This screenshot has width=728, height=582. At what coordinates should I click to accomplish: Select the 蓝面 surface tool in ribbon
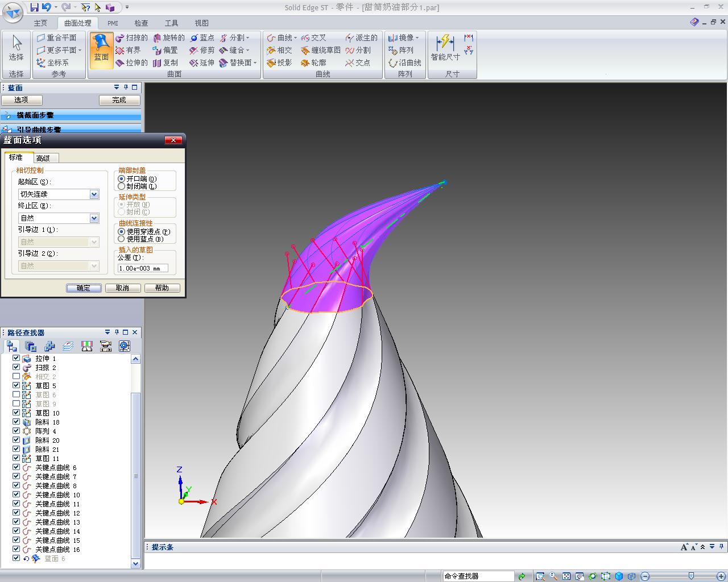point(101,50)
